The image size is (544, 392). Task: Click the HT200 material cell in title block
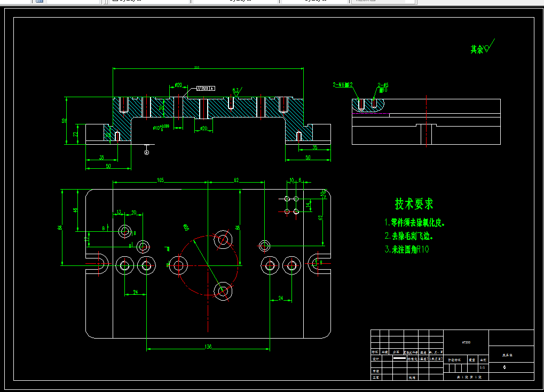(466, 342)
